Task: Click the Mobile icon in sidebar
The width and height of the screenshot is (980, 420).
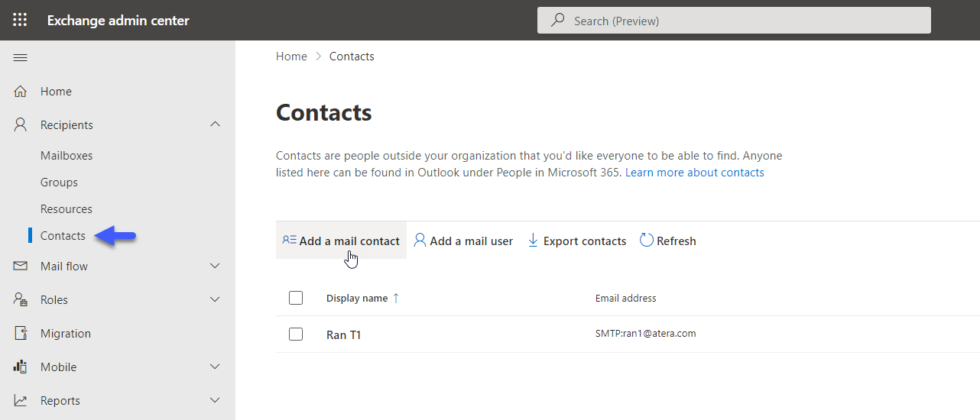Action: tap(21, 367)
